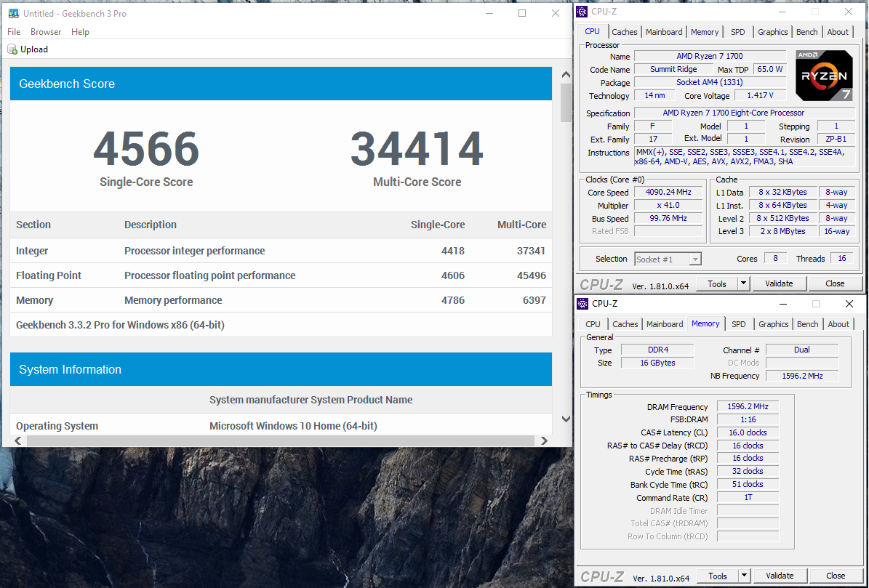The image size is (869, 588).
Task: Click Tools button in bottom CPU-Z window
Action: pos(717,576)
